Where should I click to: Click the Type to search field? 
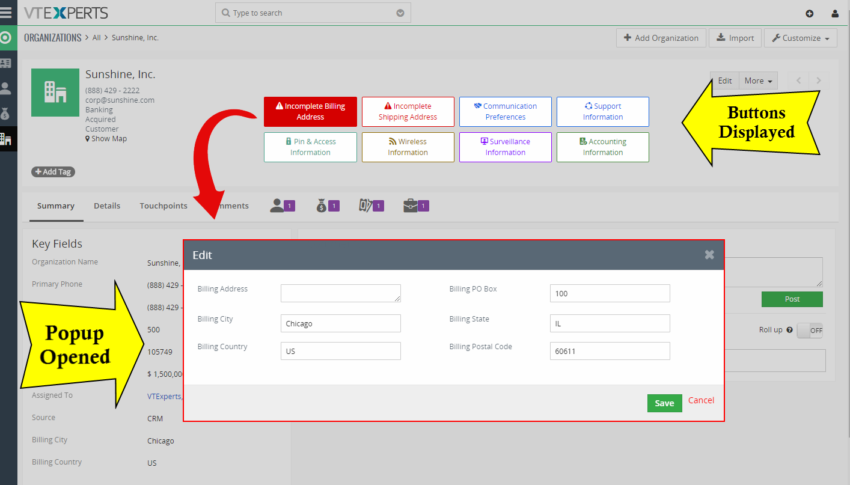[313, 13]
